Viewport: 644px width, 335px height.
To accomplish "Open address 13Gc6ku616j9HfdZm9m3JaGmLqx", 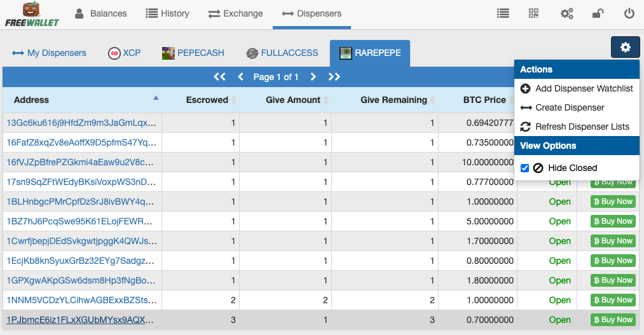I will [81, 123].
